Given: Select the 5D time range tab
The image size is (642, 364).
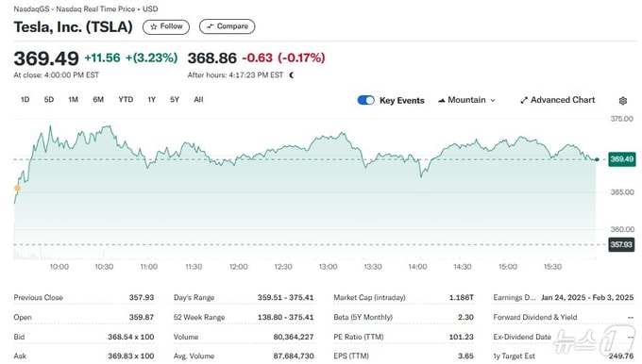Looking at the screenshot, I should point(49,99).
